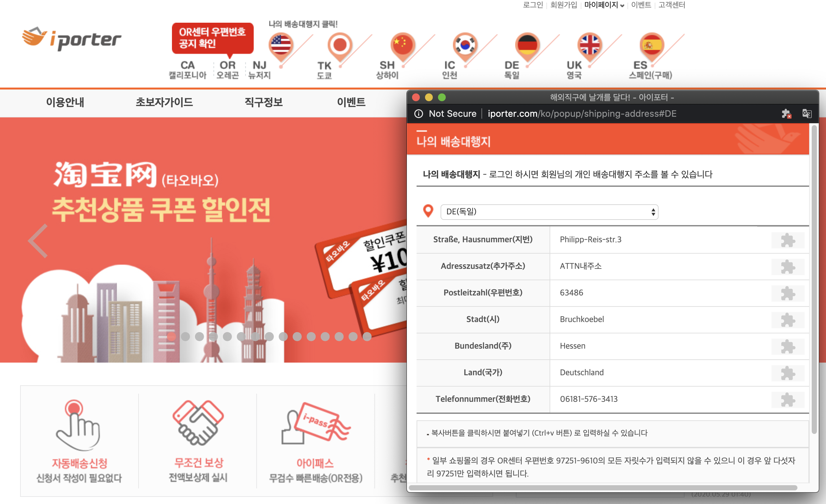Click the copy icon for Philipp-Reis-str.3 row

tap(787, 240)
